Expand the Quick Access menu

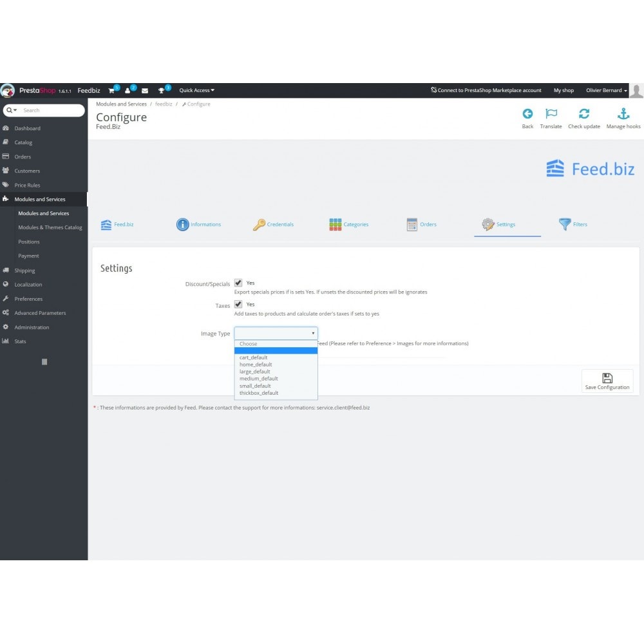click(196, 90)
